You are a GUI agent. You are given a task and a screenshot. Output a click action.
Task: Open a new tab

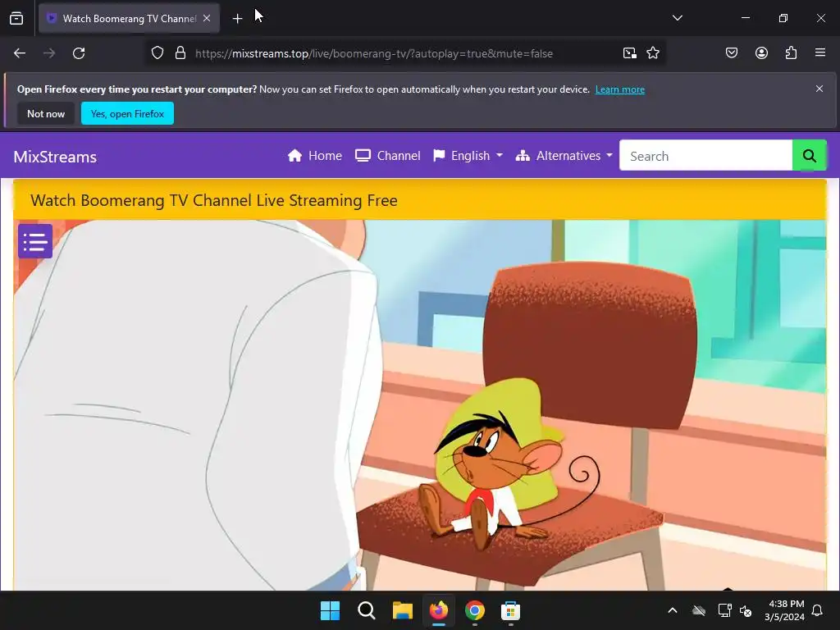(x=237, y=19)
